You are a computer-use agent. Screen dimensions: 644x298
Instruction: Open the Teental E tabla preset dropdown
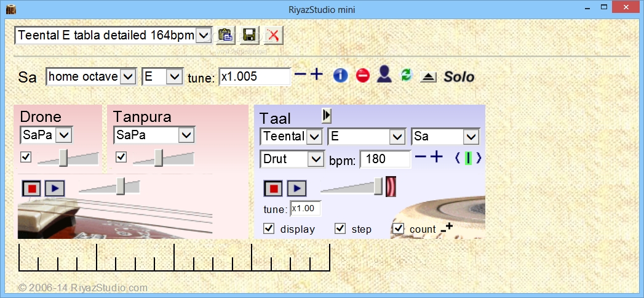click(x=114, y=36)
